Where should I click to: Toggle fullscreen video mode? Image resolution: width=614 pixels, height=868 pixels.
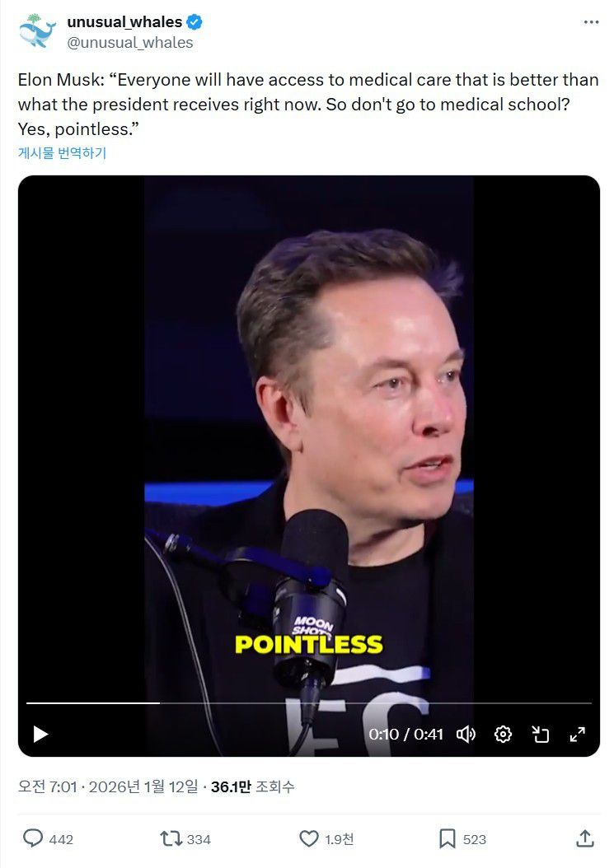tap(578, 734)
